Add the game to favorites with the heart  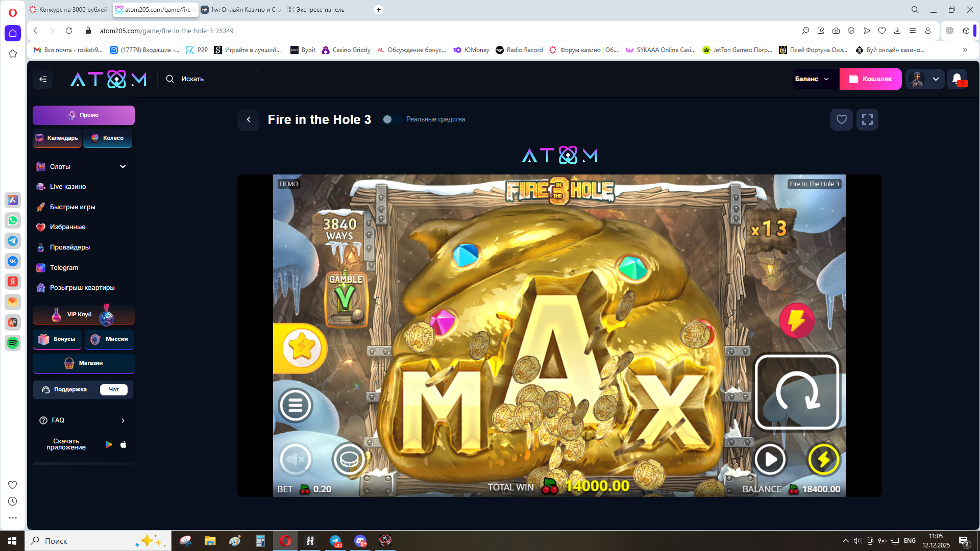point(841,119)
